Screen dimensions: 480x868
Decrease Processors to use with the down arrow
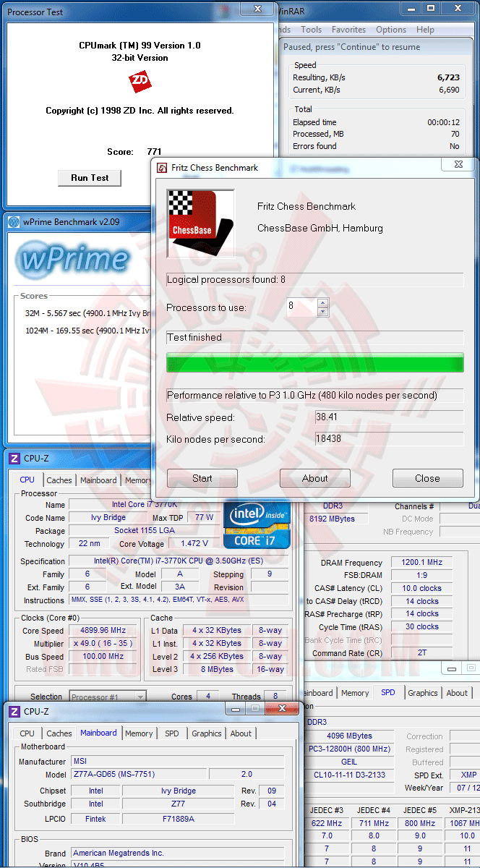point(323,312)
